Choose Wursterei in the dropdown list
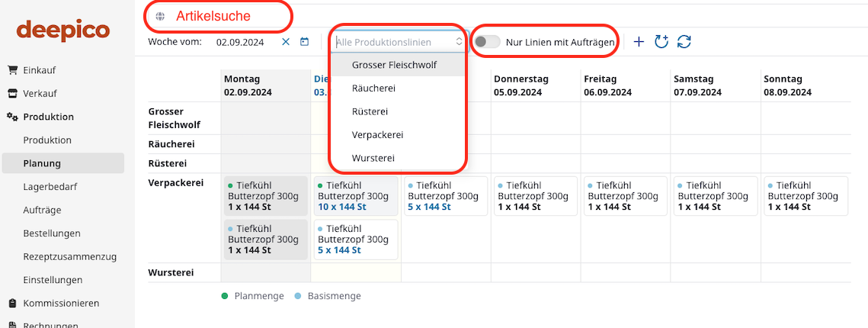 (x=373, y=158)
